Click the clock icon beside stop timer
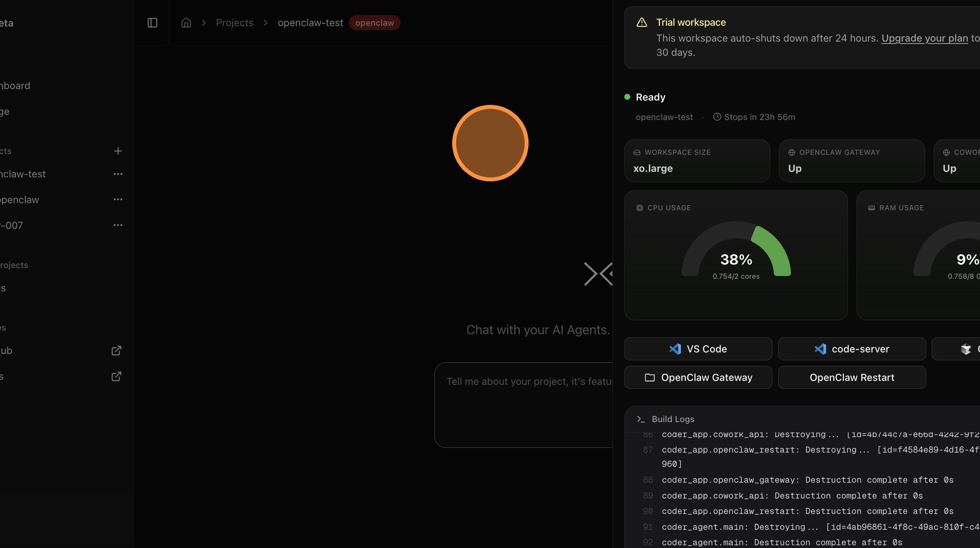The width and height of the screenshot is (980, 548). pos(717,117)
